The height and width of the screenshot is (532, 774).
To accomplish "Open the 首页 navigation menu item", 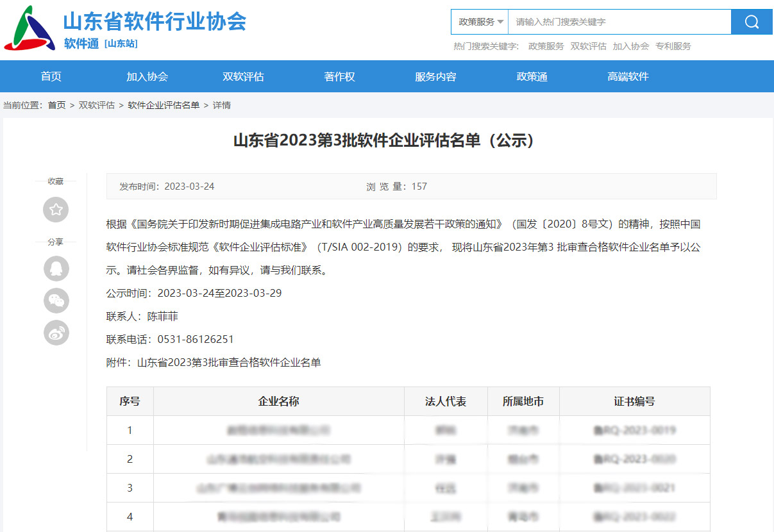I will [51, 77].
